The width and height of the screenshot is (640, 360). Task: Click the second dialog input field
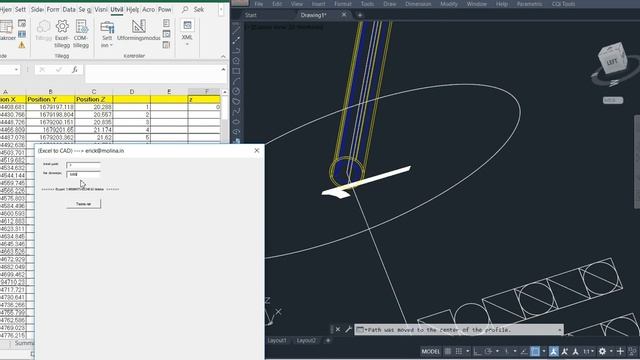pyautogui.click(x=83, y=174)
